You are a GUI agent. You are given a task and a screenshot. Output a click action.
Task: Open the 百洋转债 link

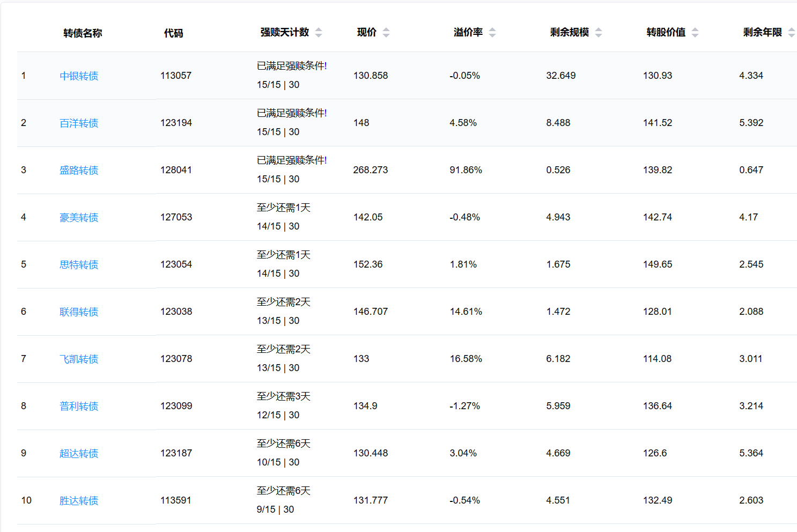(79, 123)
